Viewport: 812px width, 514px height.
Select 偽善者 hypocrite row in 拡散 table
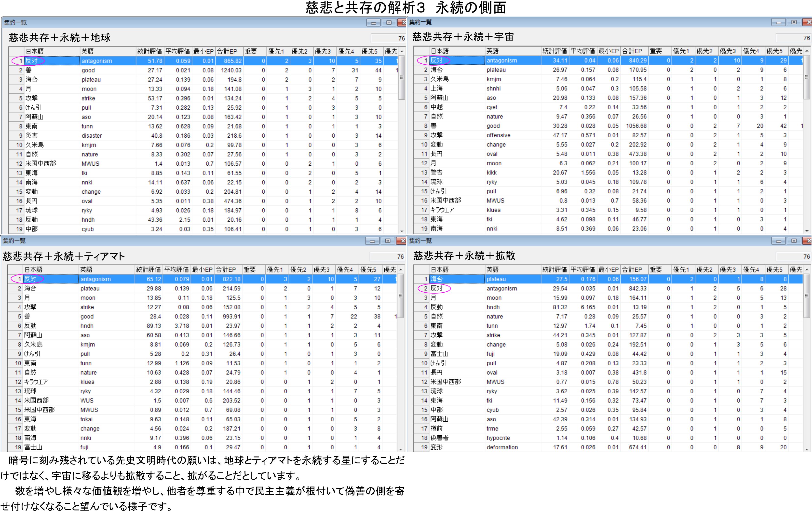click(455, 438)
